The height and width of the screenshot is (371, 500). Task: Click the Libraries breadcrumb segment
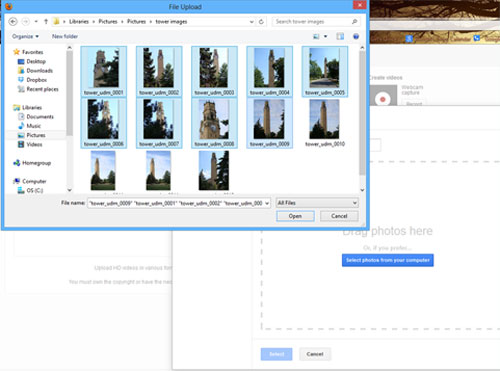point(79,22)
